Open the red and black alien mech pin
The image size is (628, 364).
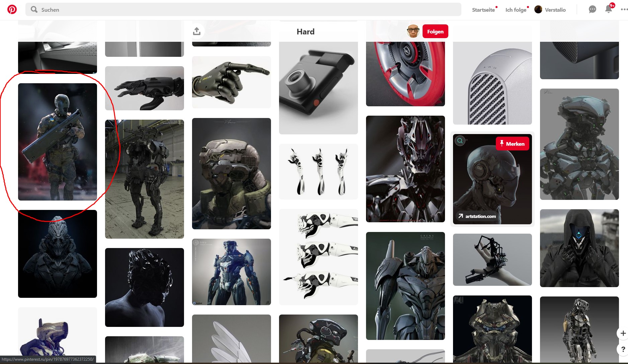click(406, 169)
